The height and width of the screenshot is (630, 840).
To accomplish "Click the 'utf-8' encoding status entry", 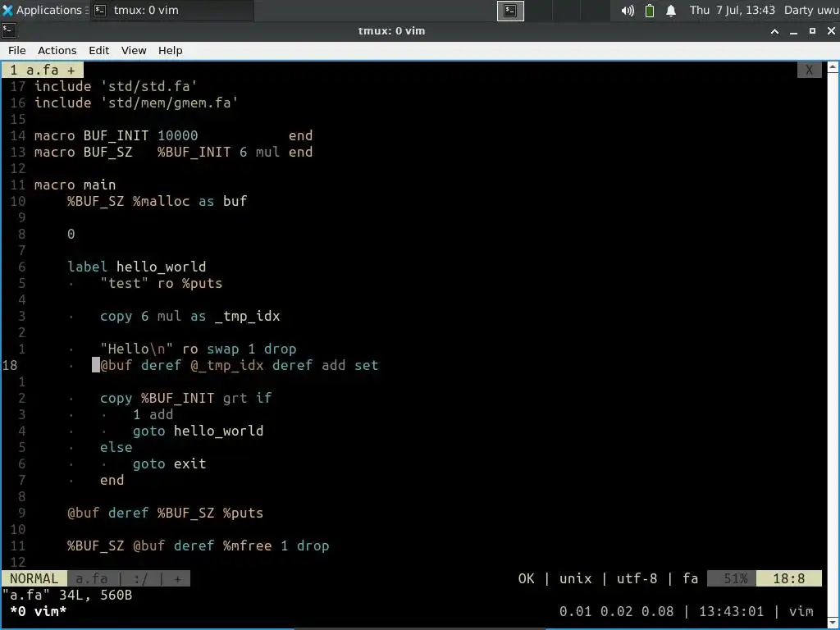I will point(637,578).
